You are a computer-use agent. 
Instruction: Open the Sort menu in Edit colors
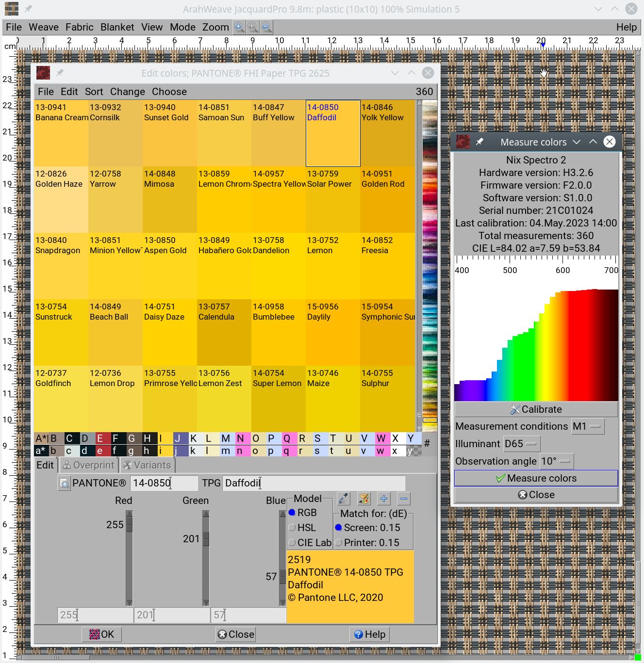coord(94,92)
